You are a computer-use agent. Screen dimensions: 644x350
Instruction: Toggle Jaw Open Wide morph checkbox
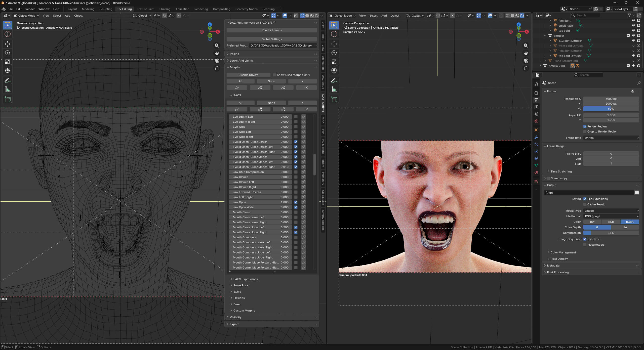click(x=296, y=207)
